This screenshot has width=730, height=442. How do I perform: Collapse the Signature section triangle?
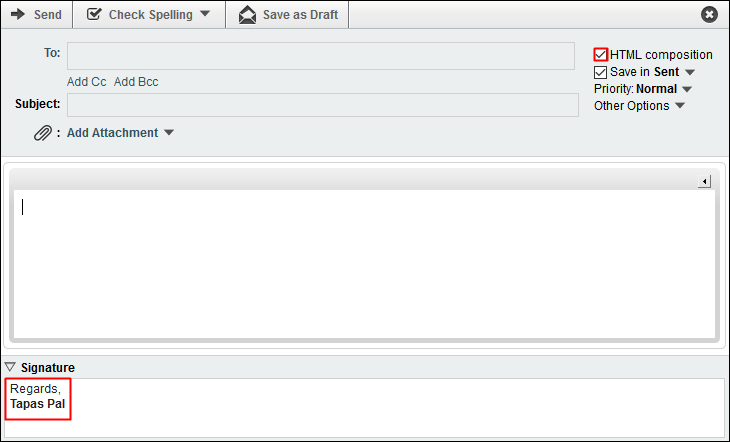tap(10, 367)
